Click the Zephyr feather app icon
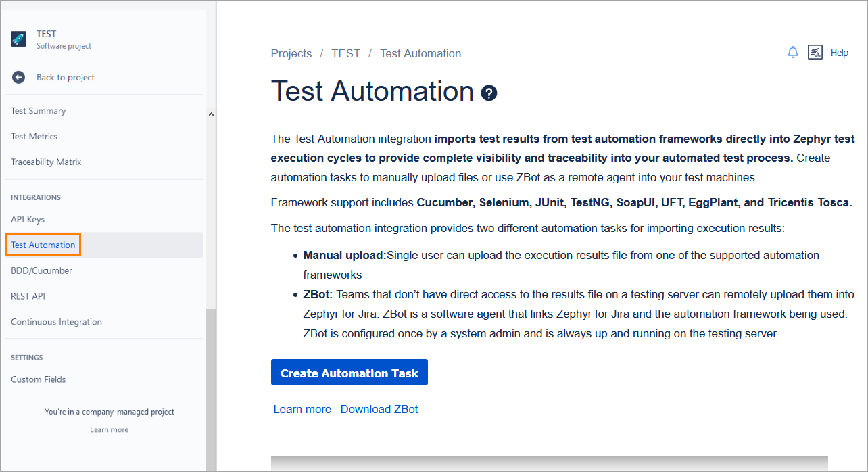The width and height of the screenshot is (868, 472). click(815, 52)
